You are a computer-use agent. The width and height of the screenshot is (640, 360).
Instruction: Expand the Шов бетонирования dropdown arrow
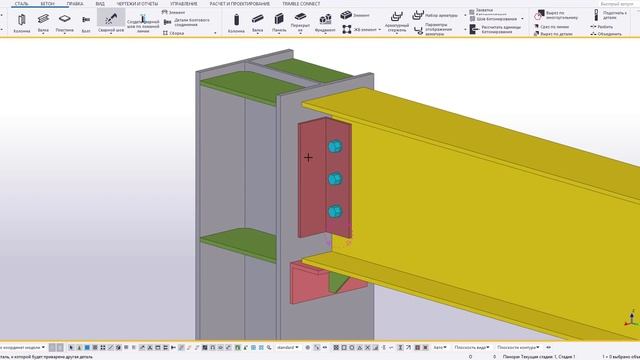(522, 19)
